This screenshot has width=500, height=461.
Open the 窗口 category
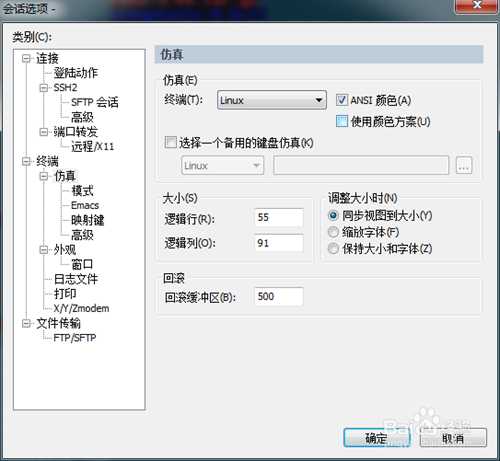coord(82,264)
